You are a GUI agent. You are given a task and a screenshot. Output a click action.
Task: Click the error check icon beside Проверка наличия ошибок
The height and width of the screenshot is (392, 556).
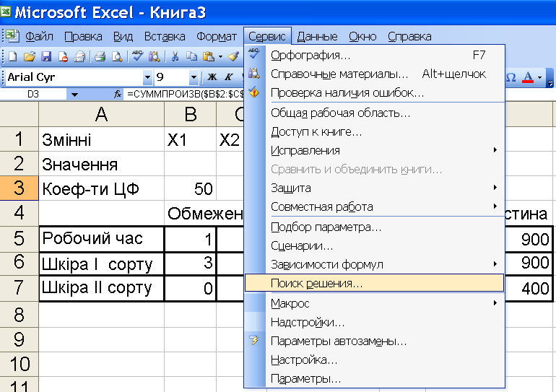tap(254, 92)
